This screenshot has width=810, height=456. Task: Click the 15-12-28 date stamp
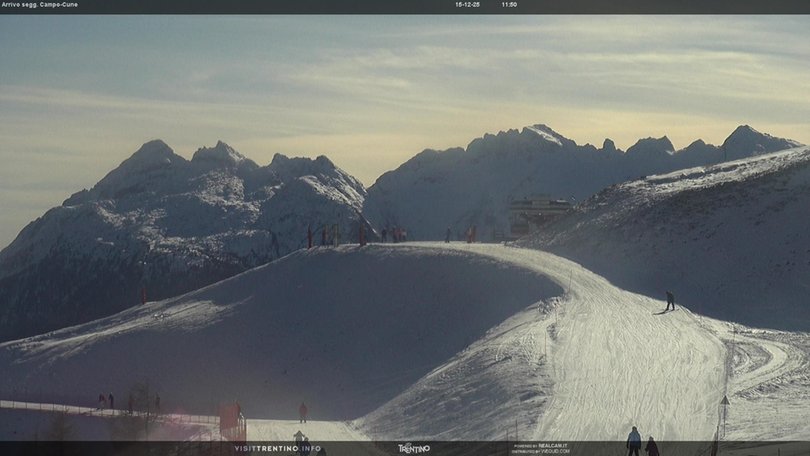(x=467, y=5)
